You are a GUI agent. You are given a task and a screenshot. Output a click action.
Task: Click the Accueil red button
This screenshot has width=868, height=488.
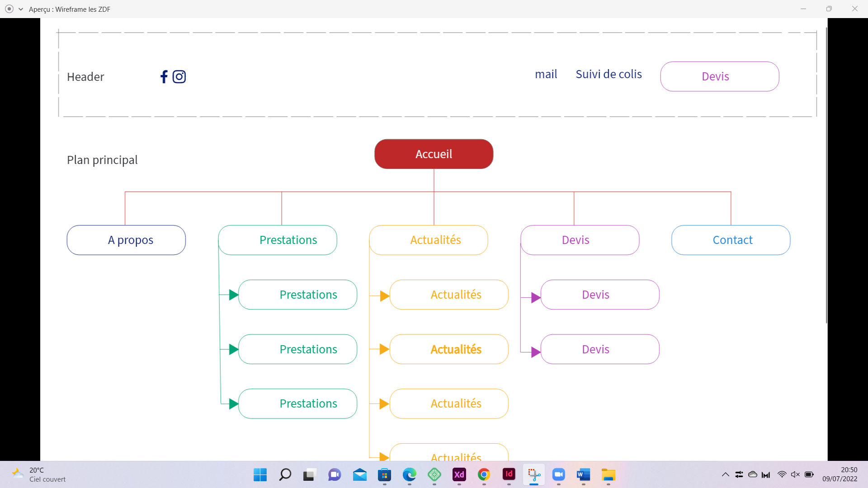click(x=434, y=154)
